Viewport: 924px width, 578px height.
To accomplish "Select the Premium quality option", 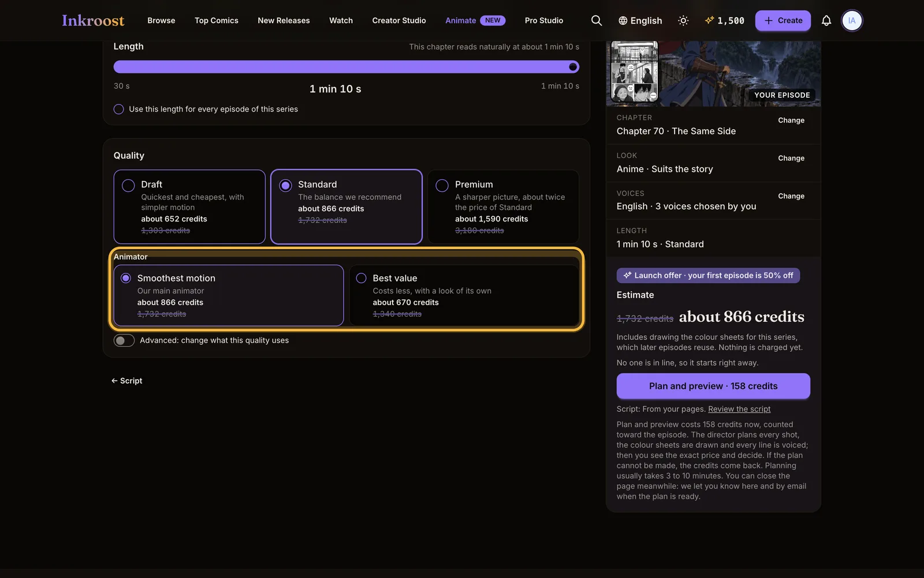I will [x=503, y=206].
